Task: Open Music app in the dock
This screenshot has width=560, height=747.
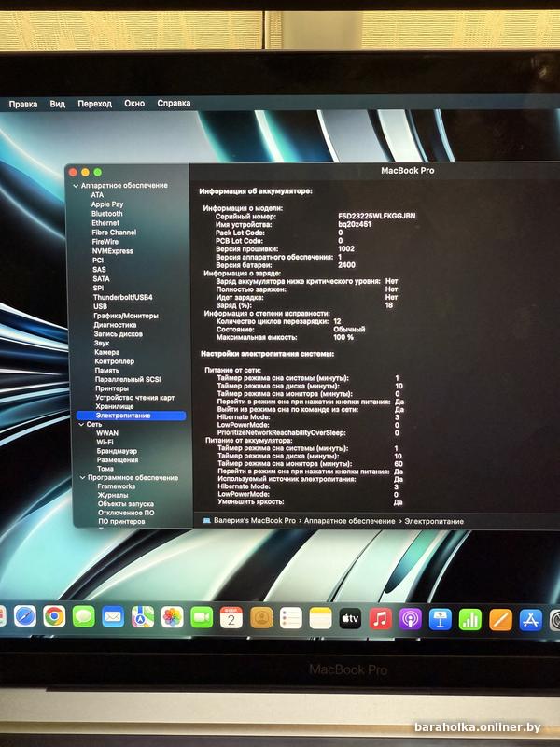Action: click(381, 619)
